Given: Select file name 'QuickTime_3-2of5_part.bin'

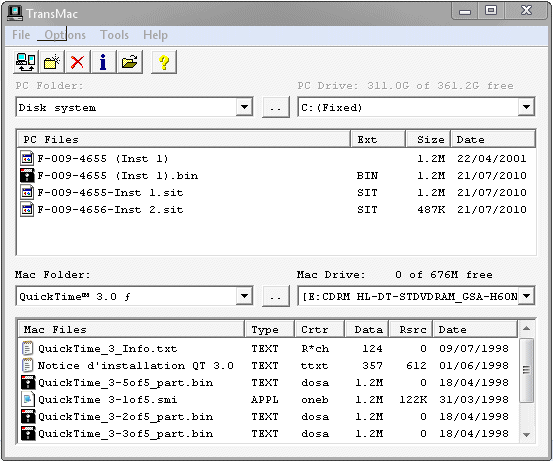Looking at the screenshot, I should [126, 417].
